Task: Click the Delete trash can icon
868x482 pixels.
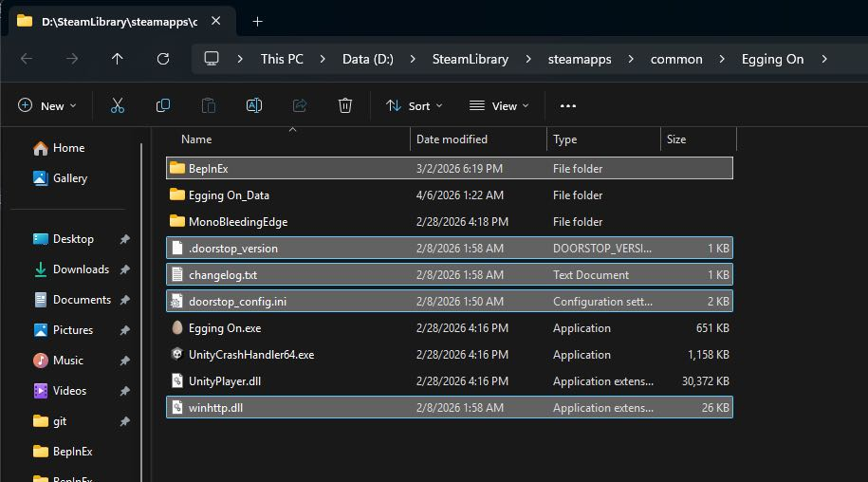Action: coord(345,106)
